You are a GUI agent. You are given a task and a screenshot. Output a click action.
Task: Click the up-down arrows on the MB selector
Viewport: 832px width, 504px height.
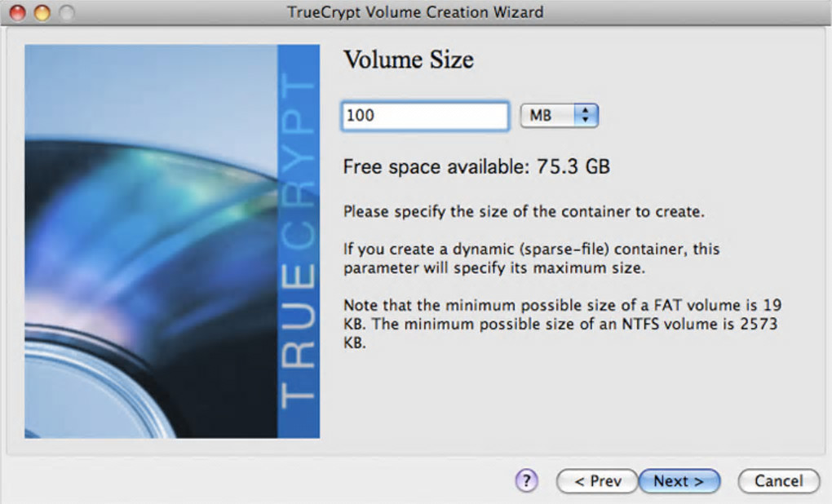[586, 115]
